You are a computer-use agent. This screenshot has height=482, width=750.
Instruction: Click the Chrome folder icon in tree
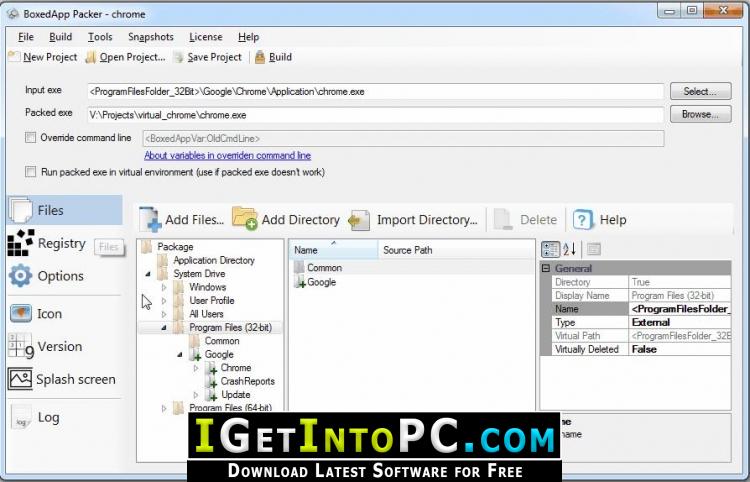pos(210,368)
